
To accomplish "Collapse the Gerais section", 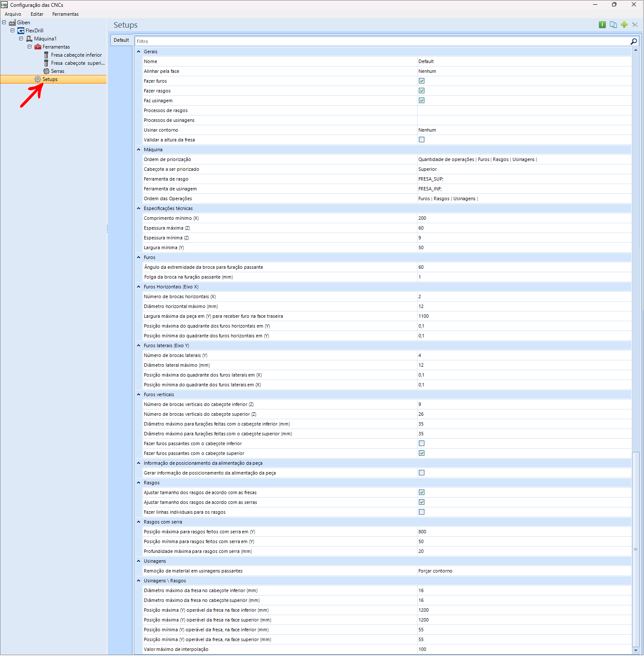I will pos(139,52).
